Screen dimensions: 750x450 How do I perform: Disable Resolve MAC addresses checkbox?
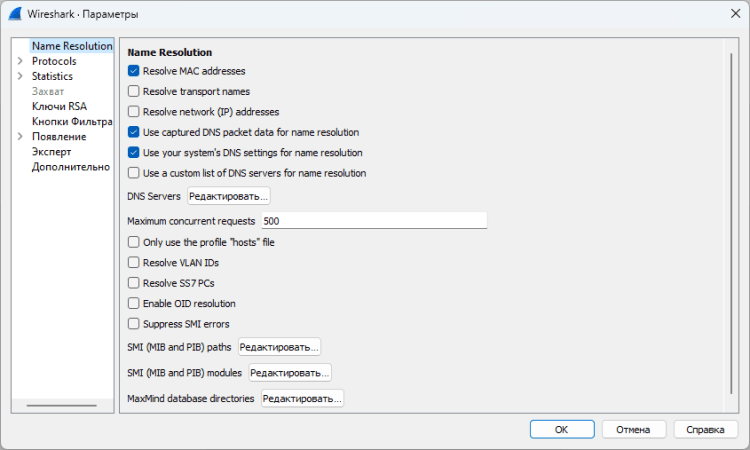[134, 71]
